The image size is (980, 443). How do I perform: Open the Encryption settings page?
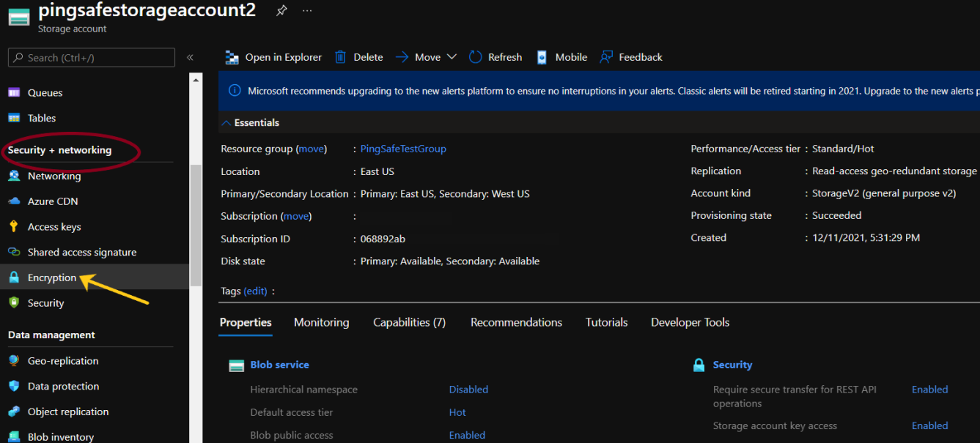(x=51, y=278)
